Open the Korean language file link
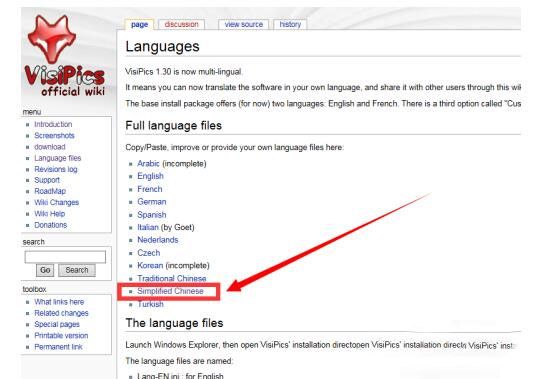The height and width of the screenshot is (379, 548). tap(150, 266)
